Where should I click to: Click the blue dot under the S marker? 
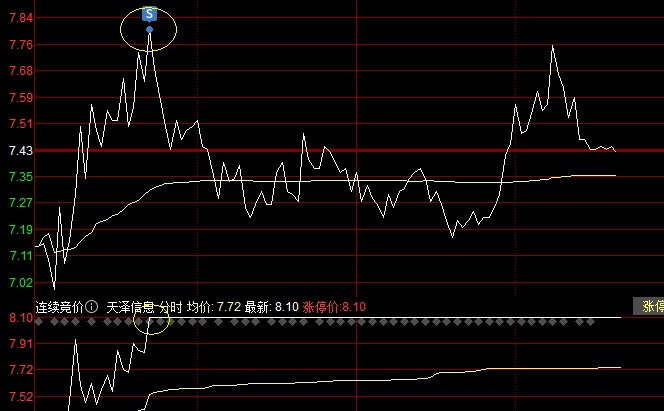click(149, 30)
